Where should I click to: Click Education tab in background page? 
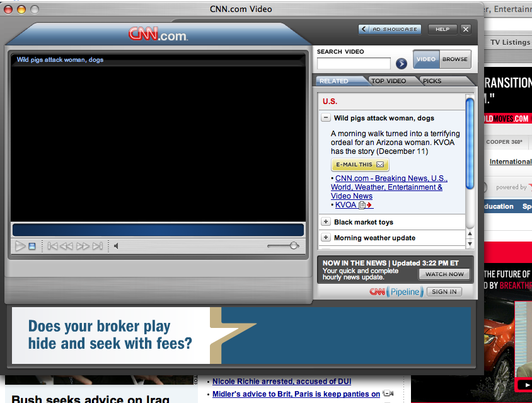pyautogui.click(x=499, y=206)
